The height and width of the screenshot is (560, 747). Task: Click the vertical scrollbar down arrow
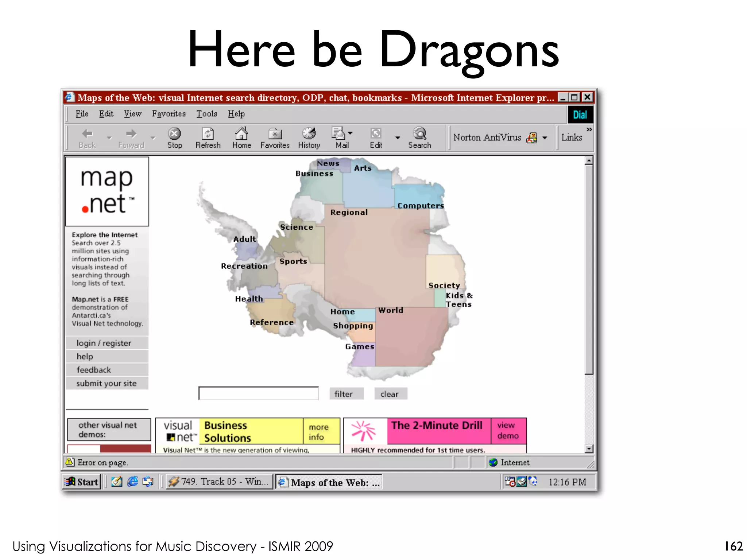pyautogui.click(x=589, y=449)
